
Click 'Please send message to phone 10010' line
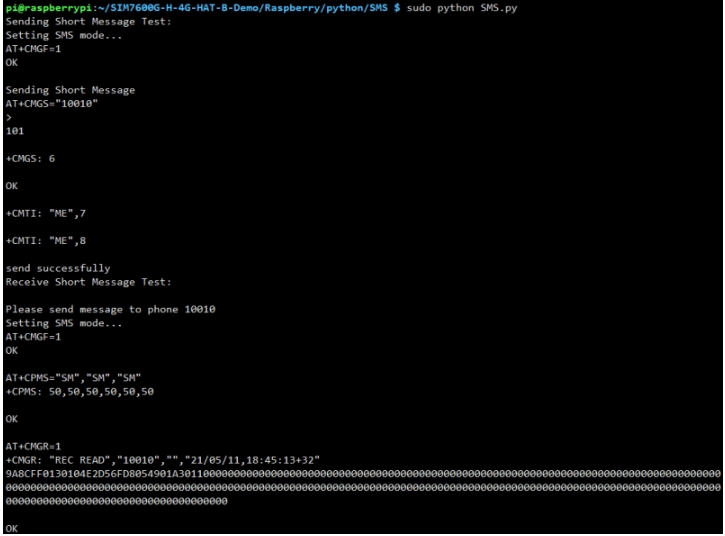(111, 309)
